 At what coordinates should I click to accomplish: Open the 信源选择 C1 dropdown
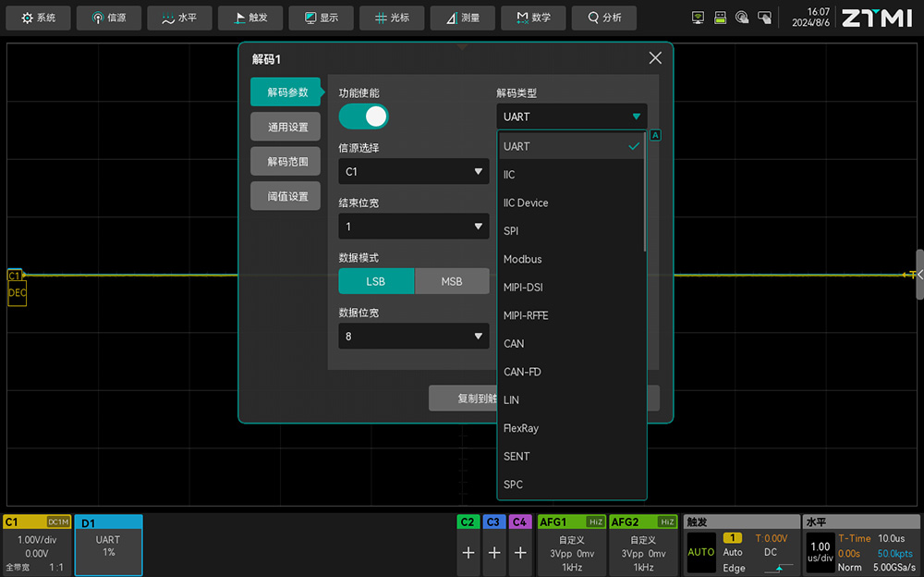click(413, 172)
